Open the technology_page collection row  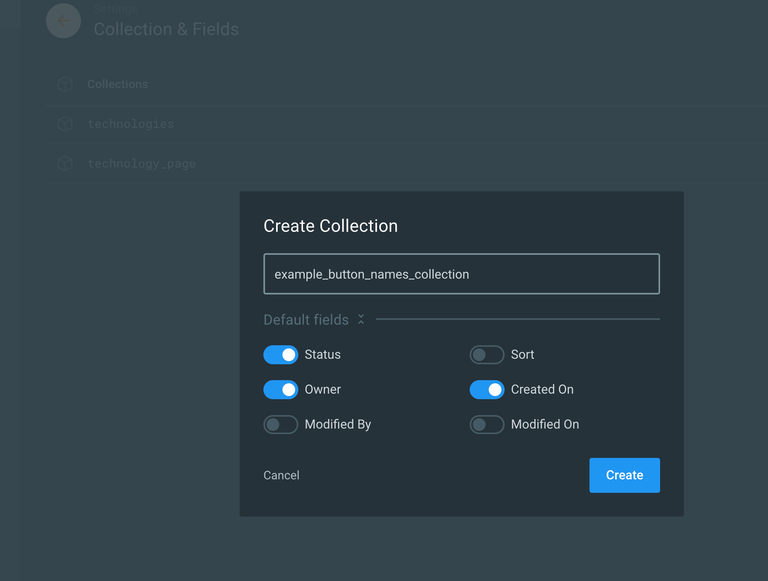coord(141,163)
